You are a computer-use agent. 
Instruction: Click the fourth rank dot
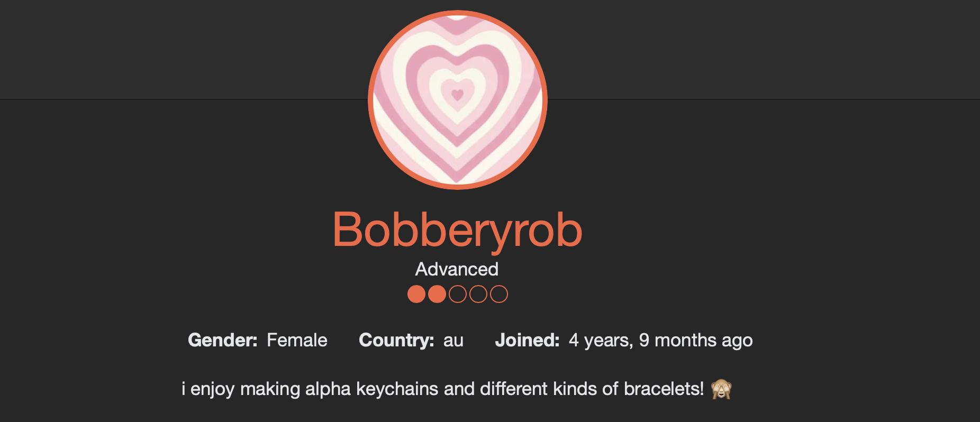(x=478, y=294)
